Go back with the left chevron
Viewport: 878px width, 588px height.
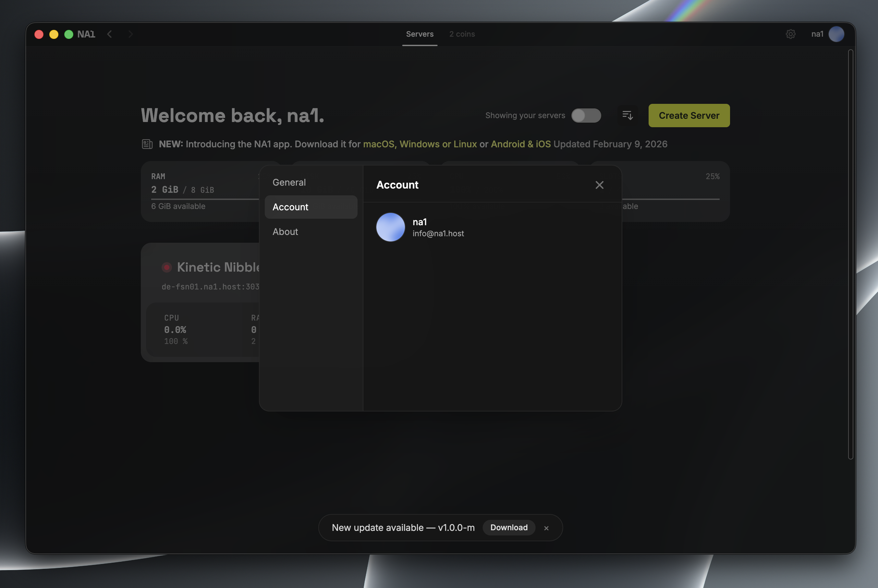coord(109,34)
